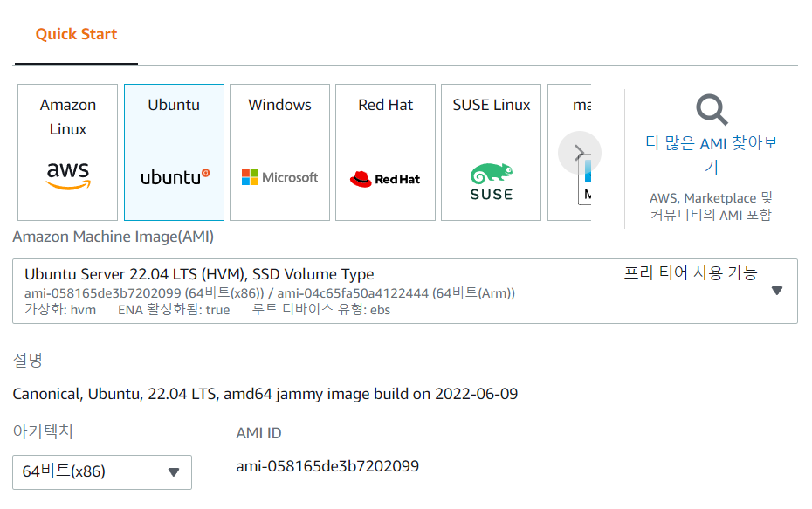Click the Microsoft logo icon
Image resolution: width=812 pixels, height=509 pixels.
pyautogui.click(x=279, y=177)
